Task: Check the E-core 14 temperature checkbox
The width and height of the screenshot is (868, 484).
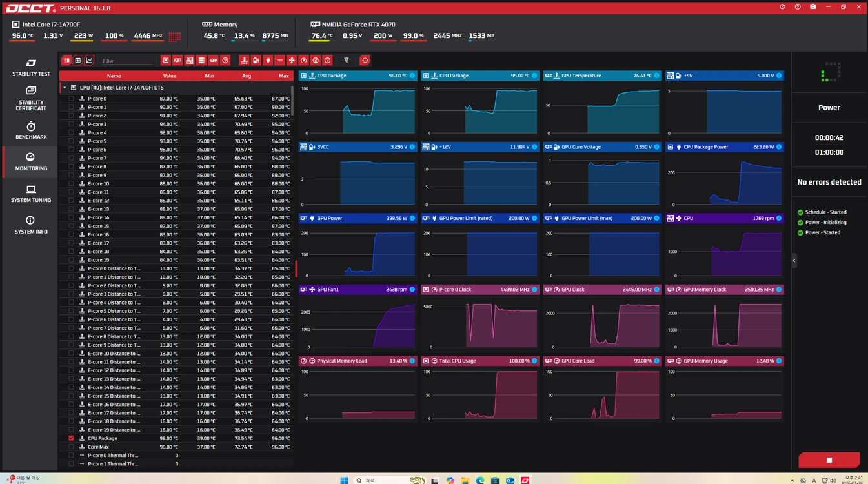Action: (71, 217)
